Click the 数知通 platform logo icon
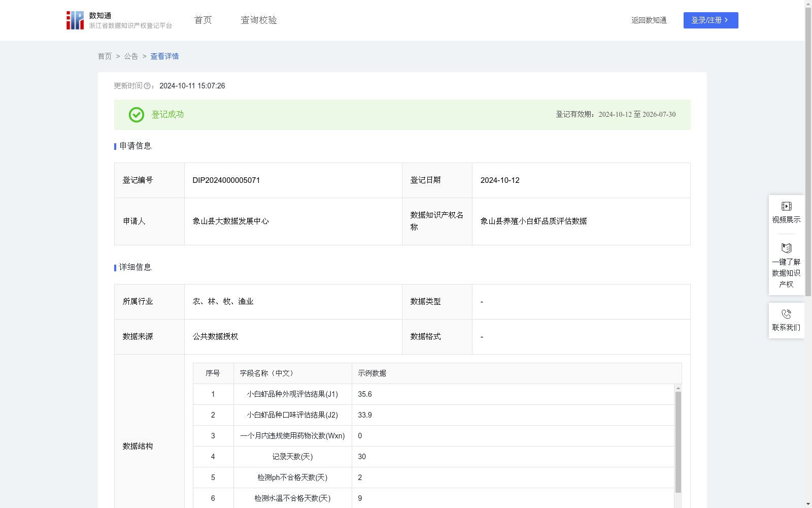 click(x=75, y=20)
